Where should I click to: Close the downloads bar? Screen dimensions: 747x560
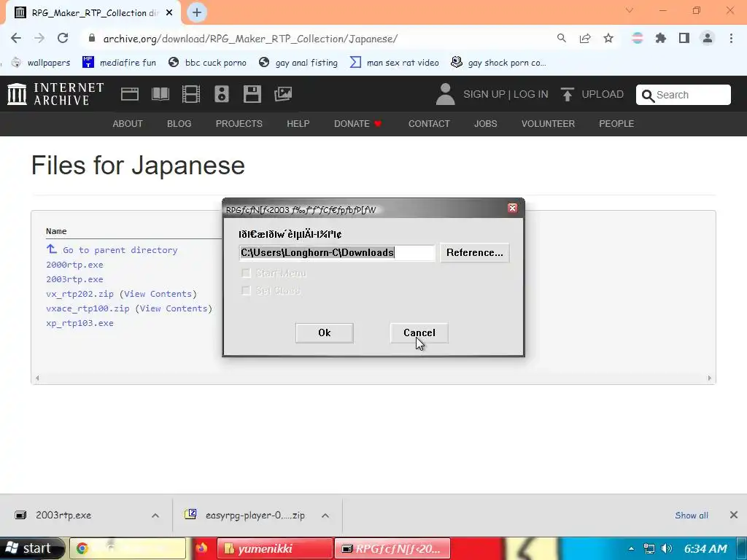pos(734,515)
